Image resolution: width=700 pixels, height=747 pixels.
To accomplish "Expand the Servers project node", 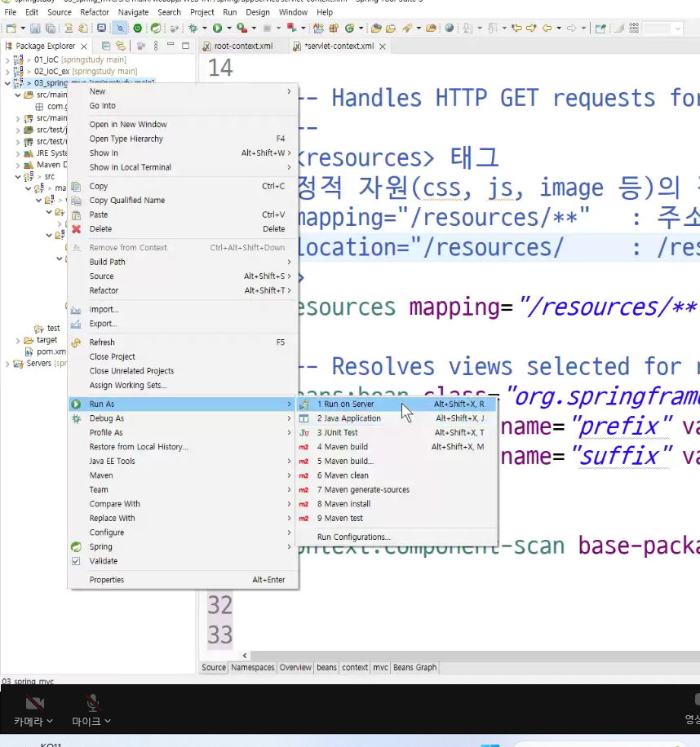I will coord(7,364).
